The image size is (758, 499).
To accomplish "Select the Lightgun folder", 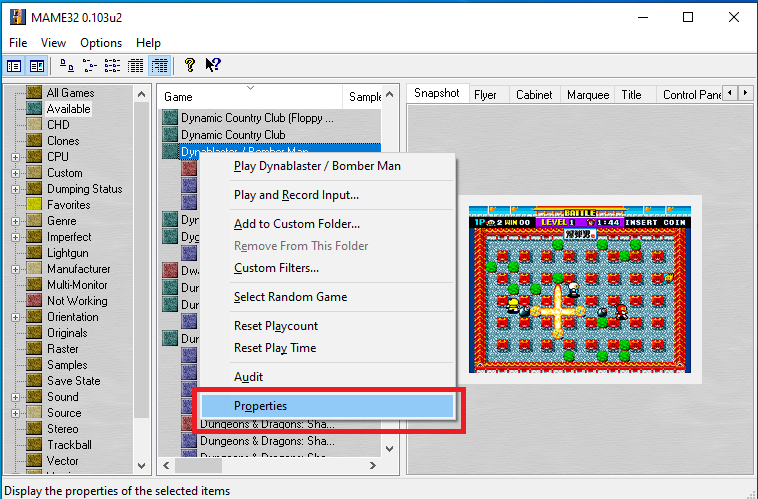I will tap(68, 253).
